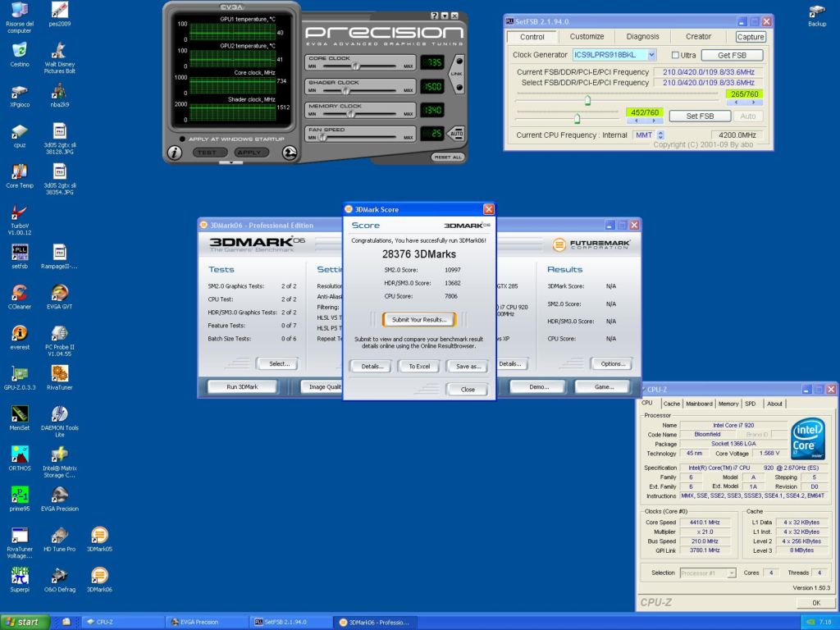
Task: Open the Creator tab in SetFSB
Action: (699, 36)
